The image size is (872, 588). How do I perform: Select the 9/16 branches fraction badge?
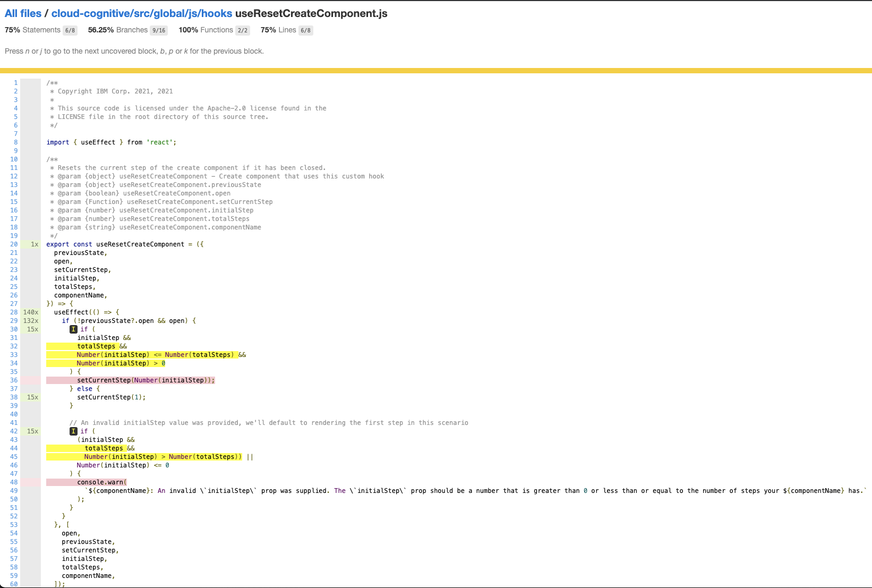click(x=159, y=30)
